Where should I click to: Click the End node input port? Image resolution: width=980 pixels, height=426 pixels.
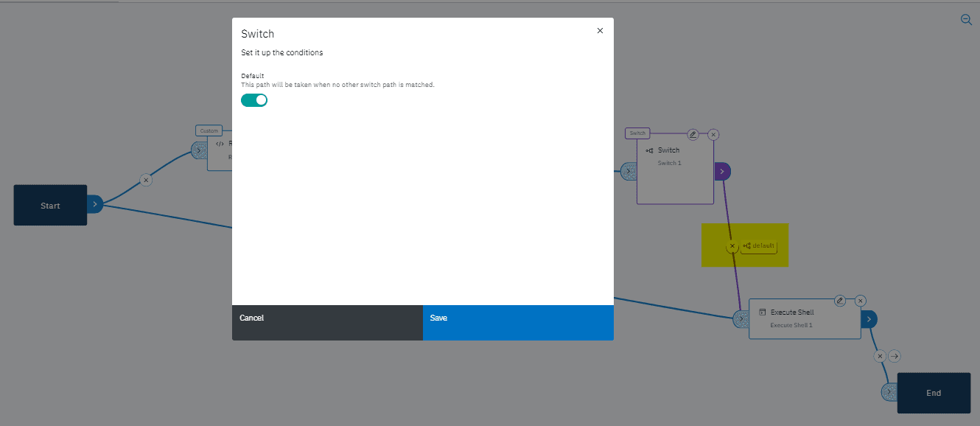(x=889, y=392)
